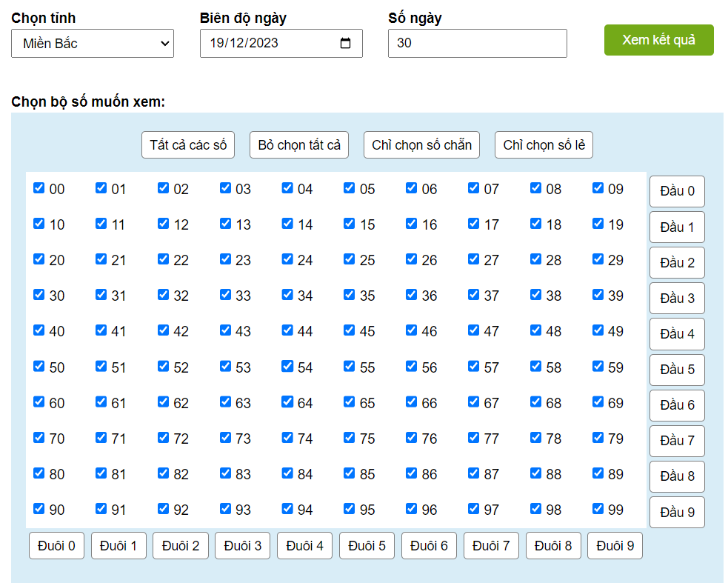Image resolution: width=728 pixels, height=583 pixels.
Task: Select only even numbers with Chỉ chọn số chẵn
Action: tap(421, 144)
